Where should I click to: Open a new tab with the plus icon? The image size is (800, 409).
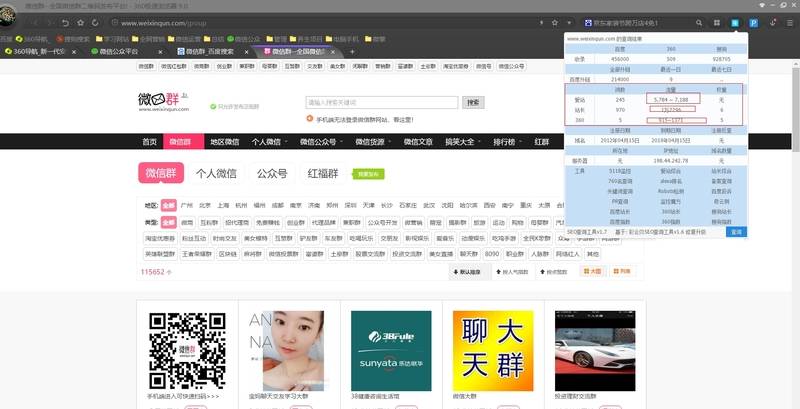tap(352, 52)
